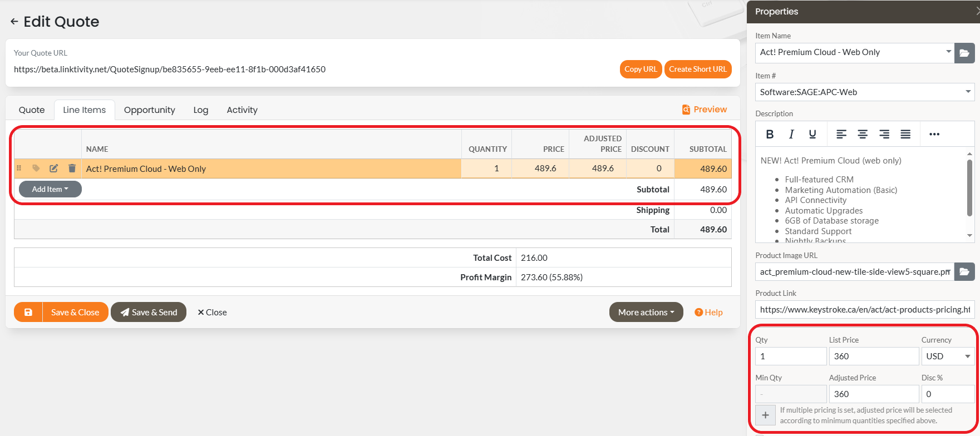
Task: Click the description text area
Action: click(860, 195)
